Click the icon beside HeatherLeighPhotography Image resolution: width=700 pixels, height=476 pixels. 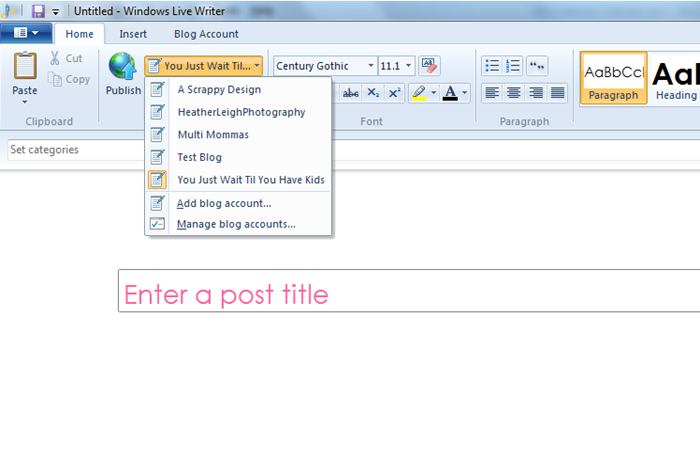(157, 112)
